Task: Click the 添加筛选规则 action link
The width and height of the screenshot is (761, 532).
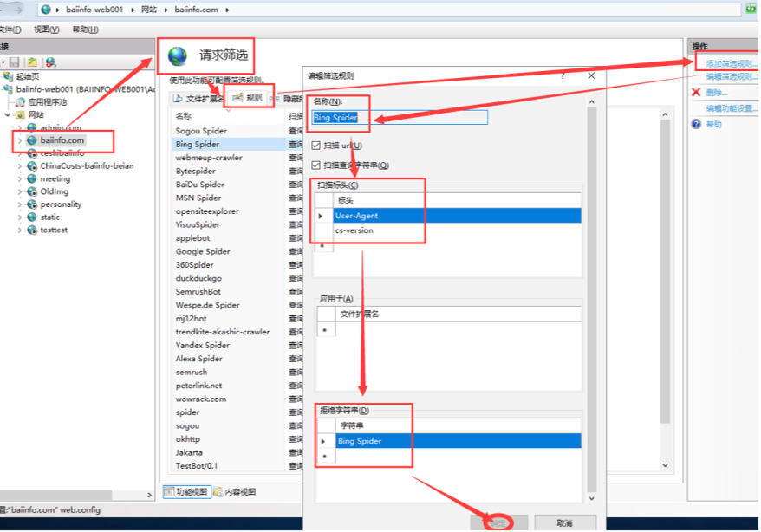Action: coord(732,63)
